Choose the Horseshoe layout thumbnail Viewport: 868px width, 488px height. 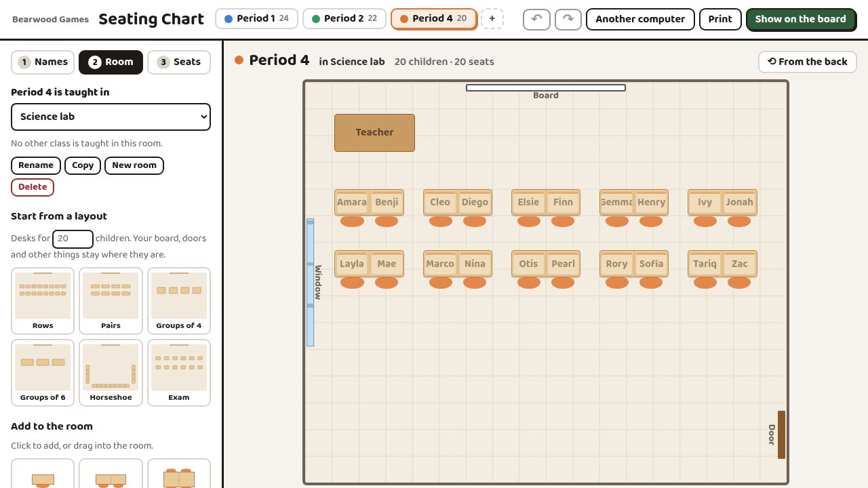coord(111,373)
